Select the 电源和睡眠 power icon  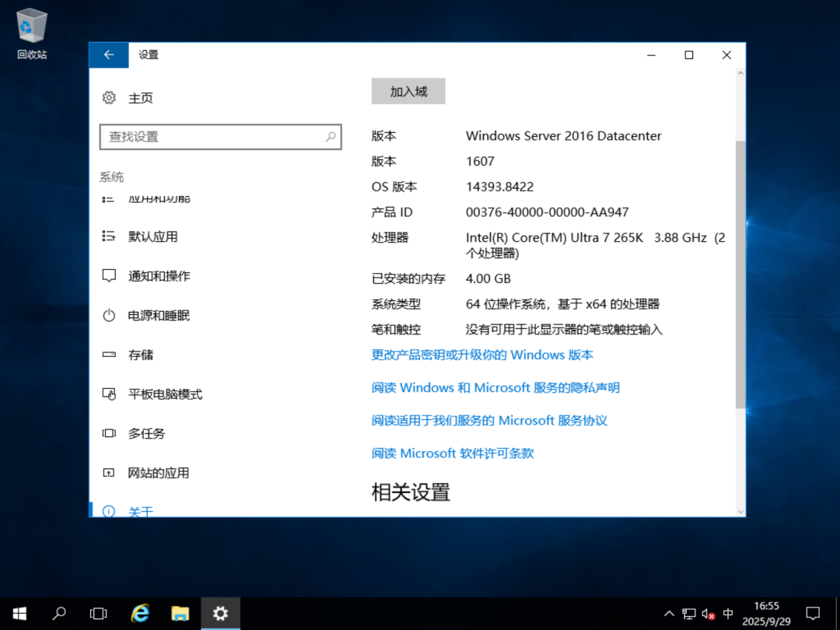[109, 315]
